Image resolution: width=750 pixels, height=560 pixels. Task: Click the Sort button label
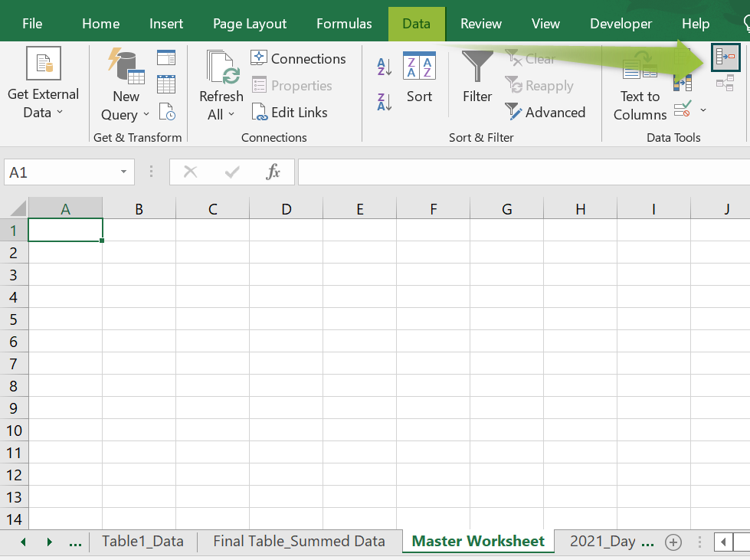[420, 96]
